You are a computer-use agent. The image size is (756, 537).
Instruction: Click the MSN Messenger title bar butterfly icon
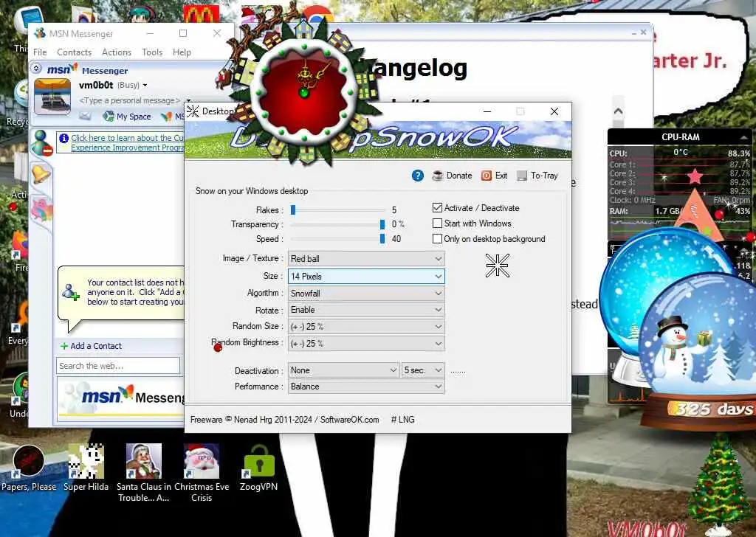tap(40, 33)
